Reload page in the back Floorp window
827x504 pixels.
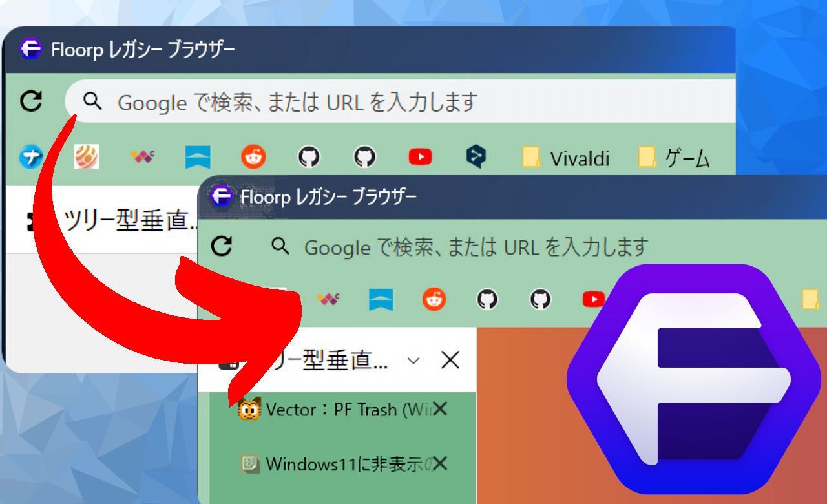[x=31, y=101]
